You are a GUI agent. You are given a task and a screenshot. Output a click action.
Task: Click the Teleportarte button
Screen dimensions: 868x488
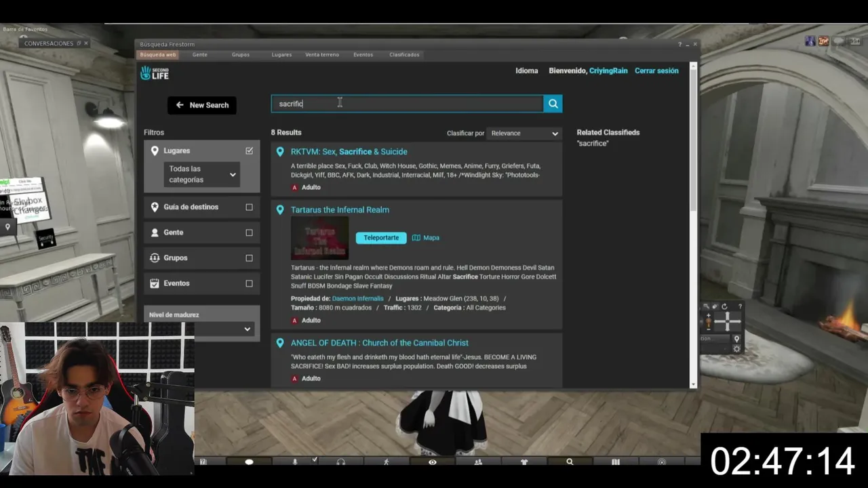(381, 238)
